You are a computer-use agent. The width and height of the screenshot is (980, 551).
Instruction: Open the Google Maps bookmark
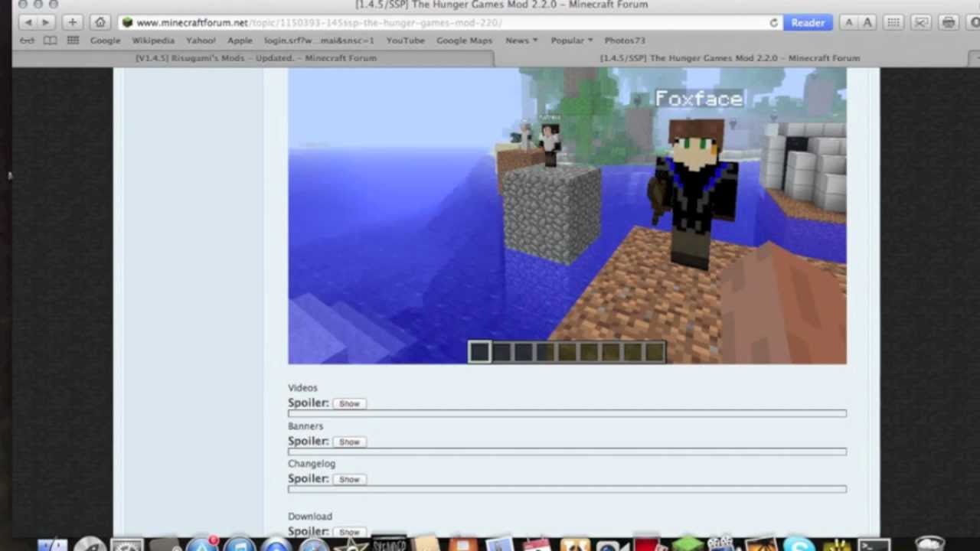464,41
